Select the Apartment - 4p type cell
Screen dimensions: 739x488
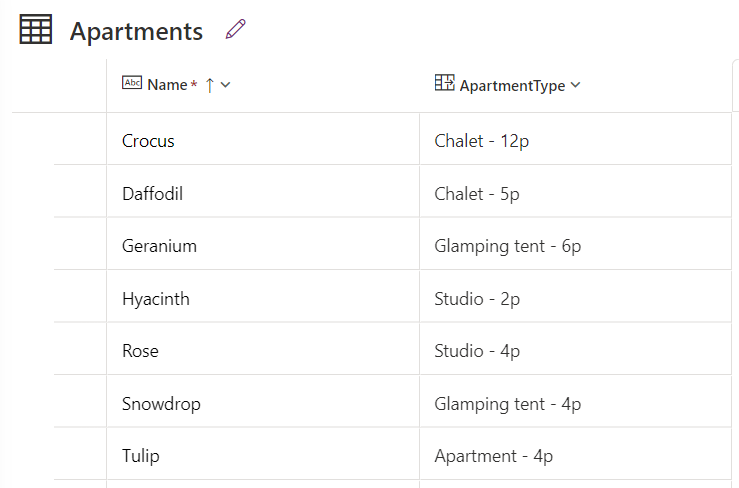point(575,454)
